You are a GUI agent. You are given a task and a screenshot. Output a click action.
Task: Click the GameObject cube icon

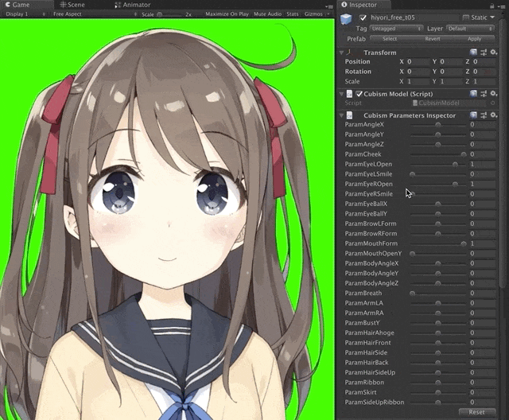(x=346, y=19)
